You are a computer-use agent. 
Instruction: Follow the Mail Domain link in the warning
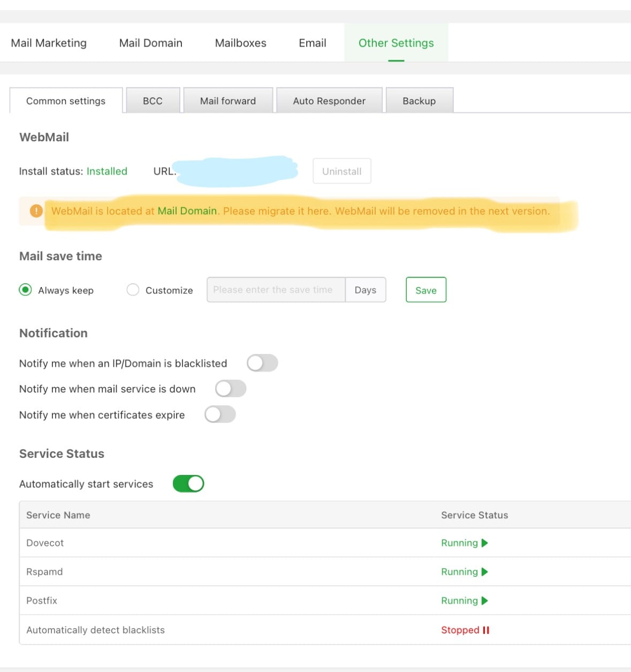click(187, 211)
